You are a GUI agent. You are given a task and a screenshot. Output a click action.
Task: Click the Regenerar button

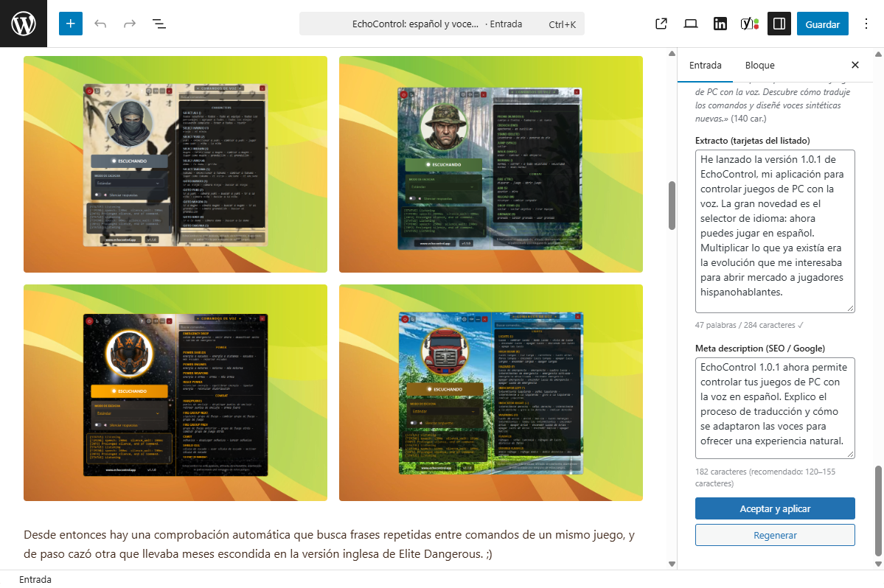tap(775, 535)
